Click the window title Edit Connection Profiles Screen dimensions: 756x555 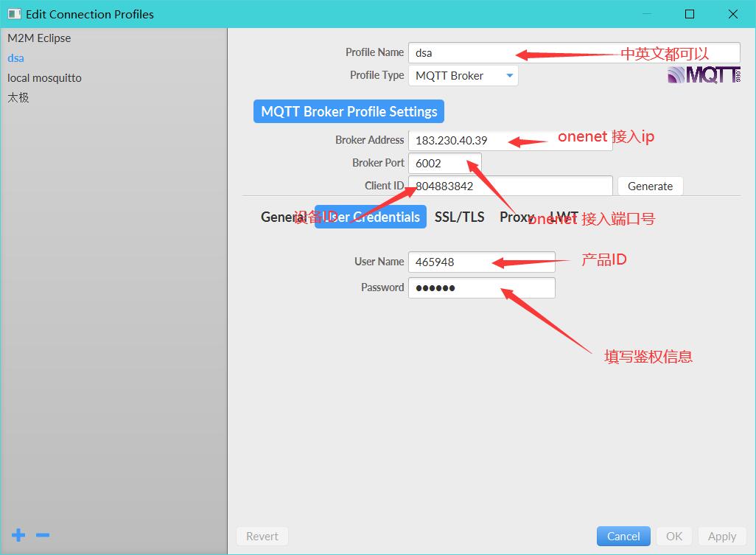pyautogui.click(x=90, y=15)
